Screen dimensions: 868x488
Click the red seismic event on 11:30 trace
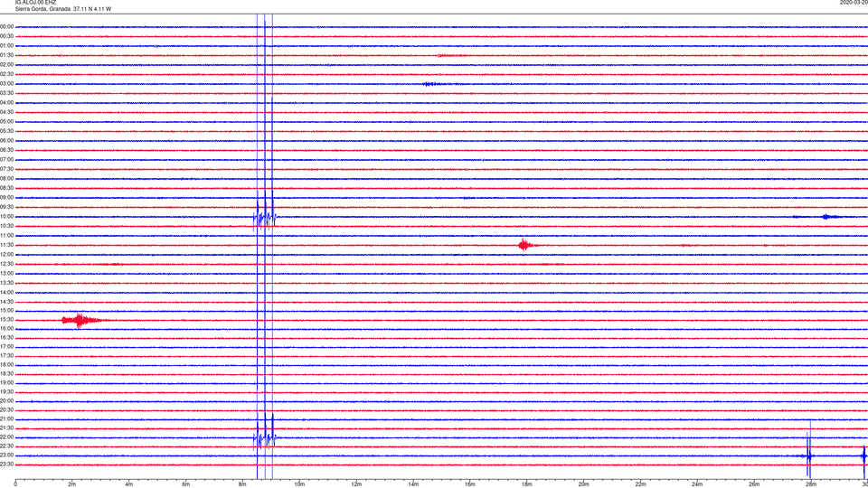coord(524,245)
